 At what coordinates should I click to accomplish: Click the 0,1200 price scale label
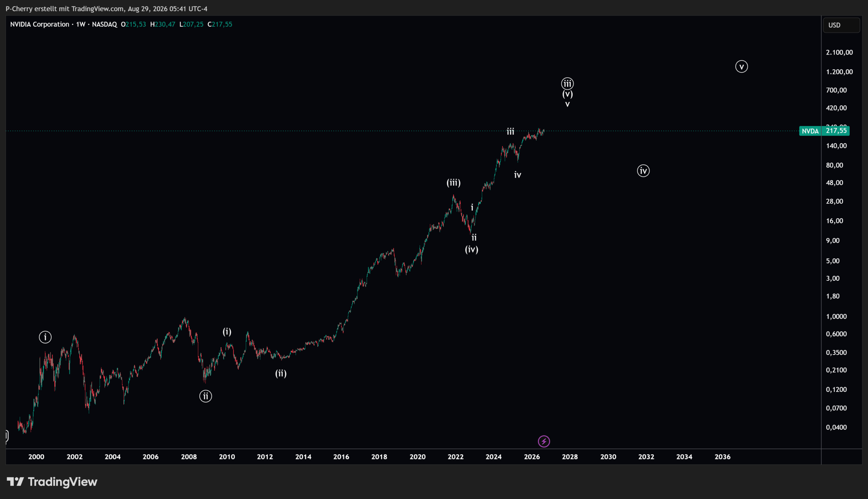tap(836, 390)
